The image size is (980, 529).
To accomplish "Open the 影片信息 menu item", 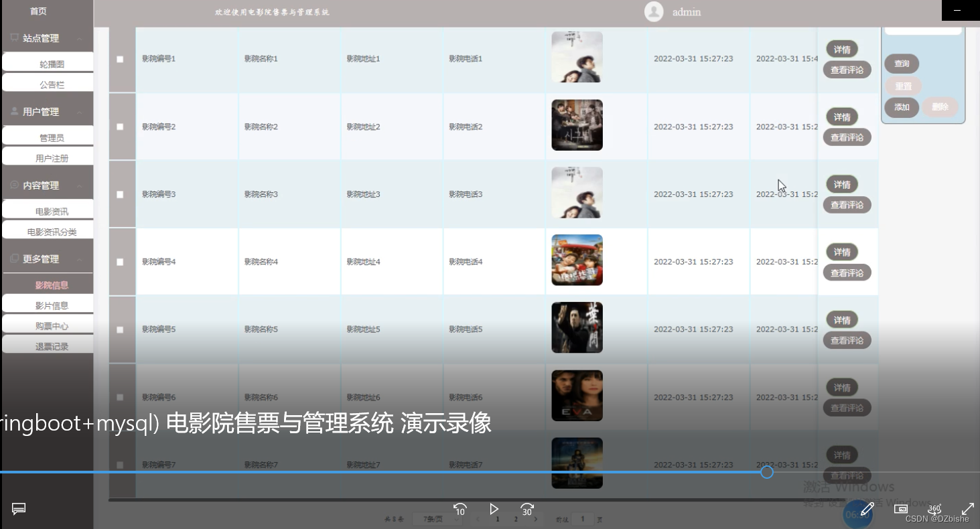I will point(48,303).
